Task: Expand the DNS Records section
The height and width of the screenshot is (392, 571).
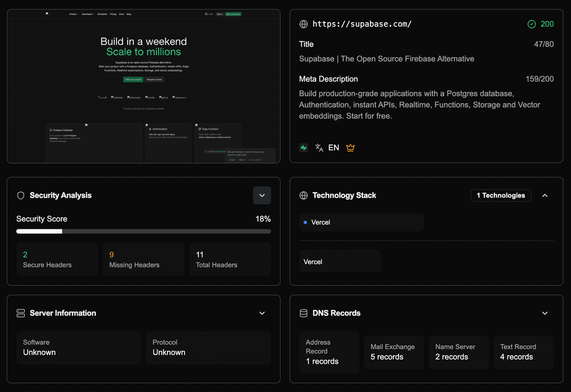Action: click(x=545, y=313)
